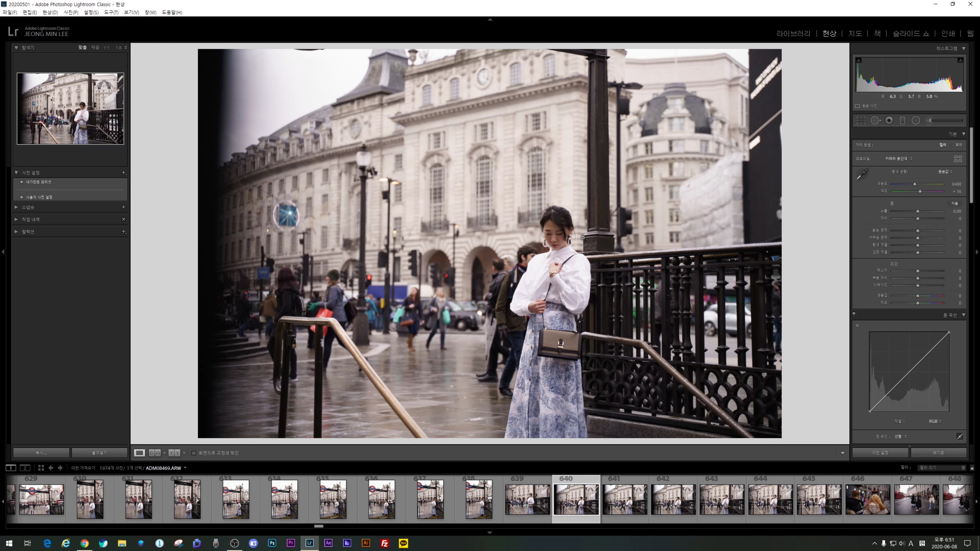Enable soft proofing checkbox (화면으로 교정쇄 확인)
The image size is (980, 551).
(x=194, y=453)
